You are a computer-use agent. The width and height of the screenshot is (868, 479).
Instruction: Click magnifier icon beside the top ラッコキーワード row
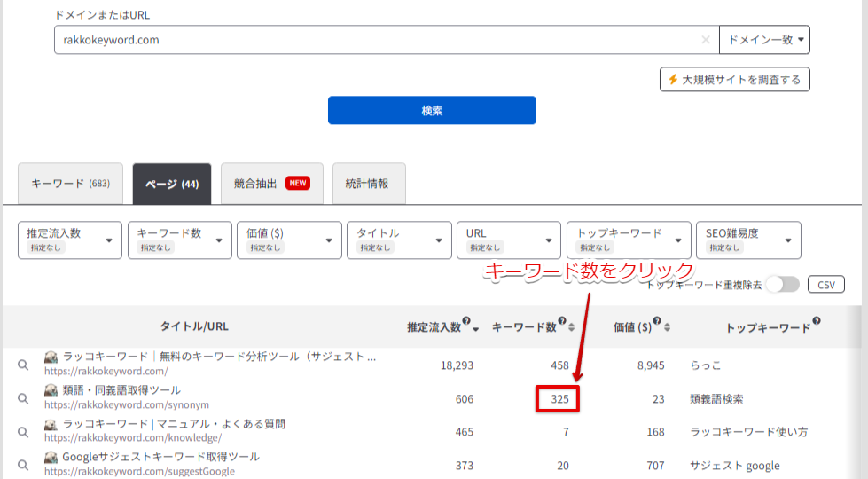(24, 365)
